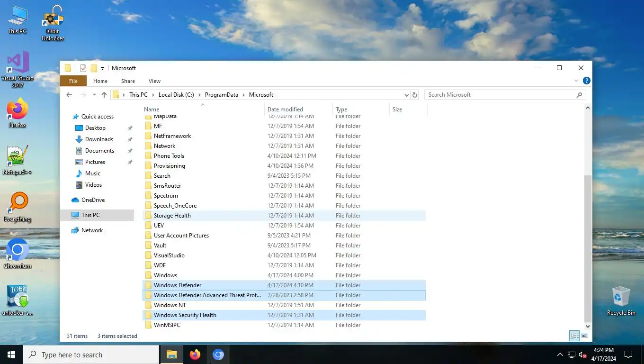Open the Windows Start menu

pyautogui.click(x=11, y=355)
